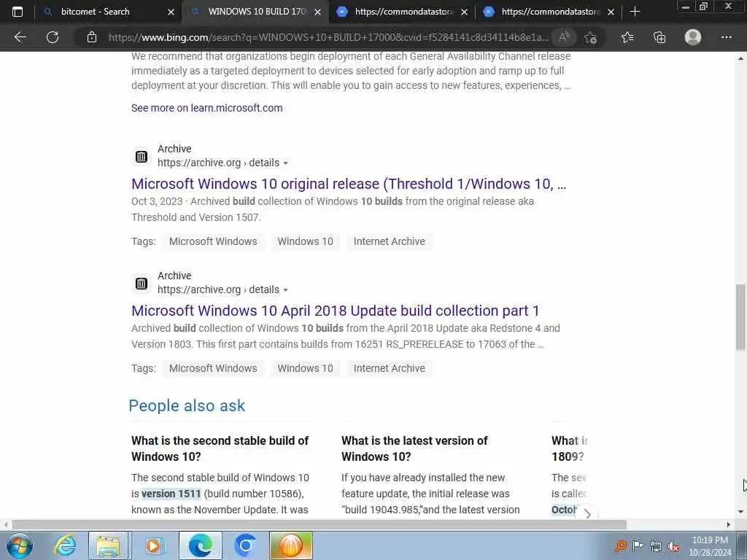Close the WINDOWS 10 BUILD tab
This screenshot has height=560, width=747.
[318, 12]
